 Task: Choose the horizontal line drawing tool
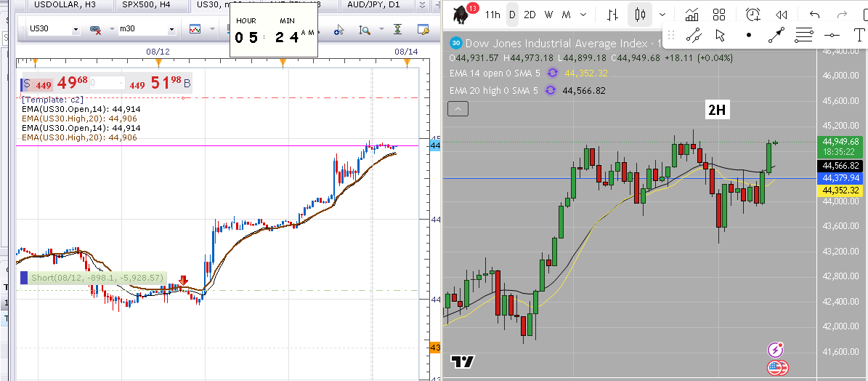point(832,35)
